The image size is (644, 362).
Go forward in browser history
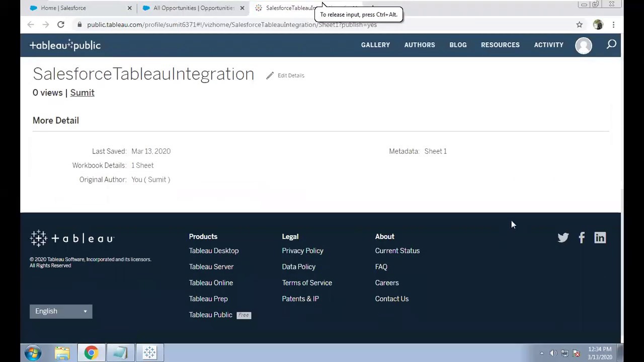tap(46, 25)
